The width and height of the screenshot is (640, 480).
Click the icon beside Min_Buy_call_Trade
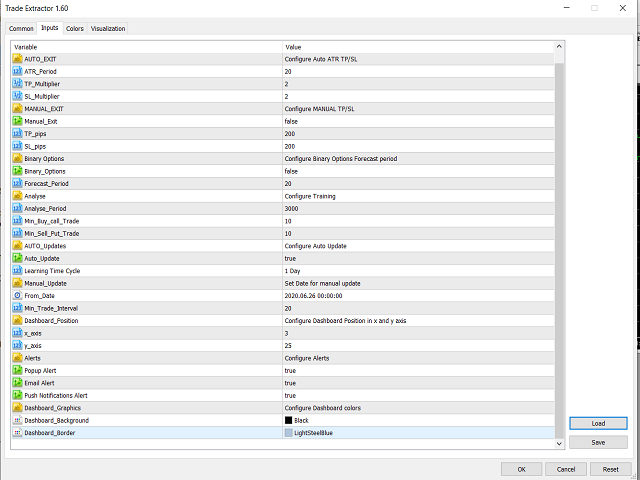click(17, 221)
